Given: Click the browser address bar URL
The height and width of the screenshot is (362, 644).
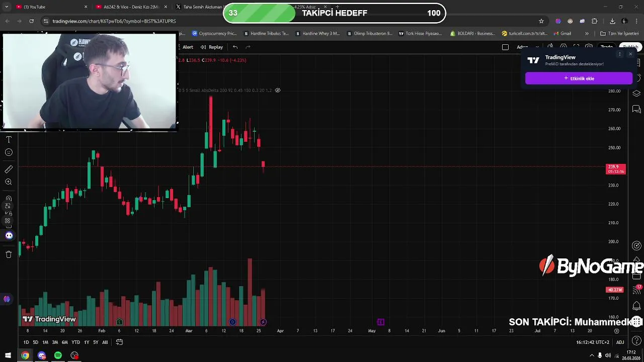Looking at the screenshot, I should click(x=114, y=21).
